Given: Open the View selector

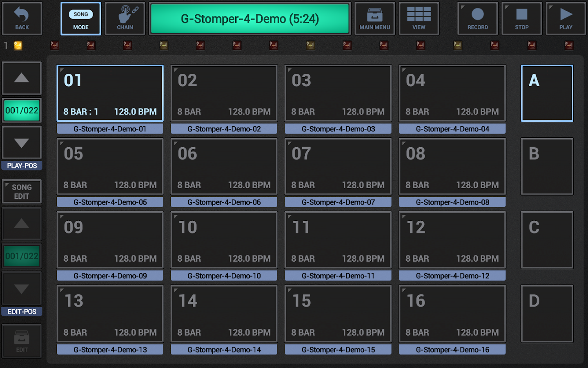Looking at the screenshot, I should (x=419, y=18).
